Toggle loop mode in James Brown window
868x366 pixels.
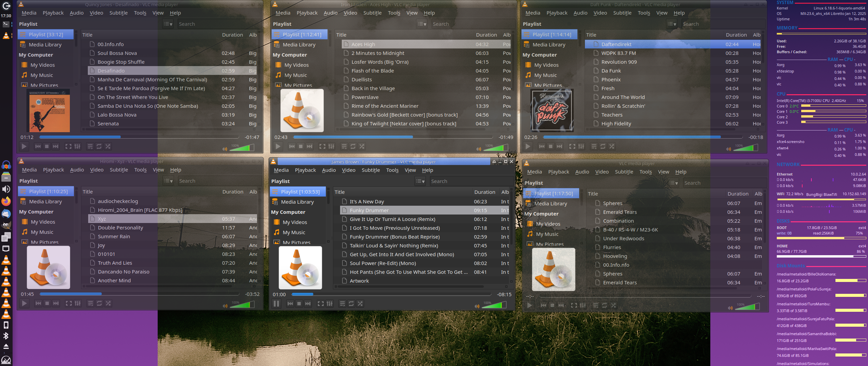[x=351, y=304]
